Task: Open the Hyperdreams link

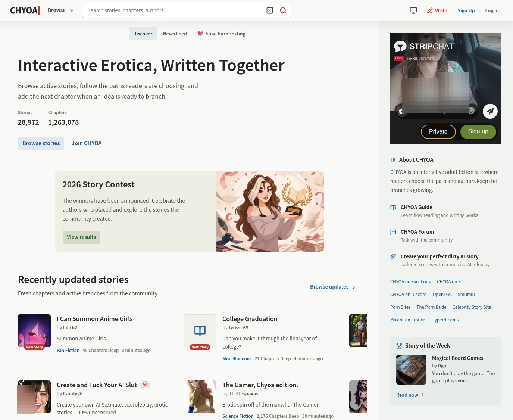Action: coord(445,320)
